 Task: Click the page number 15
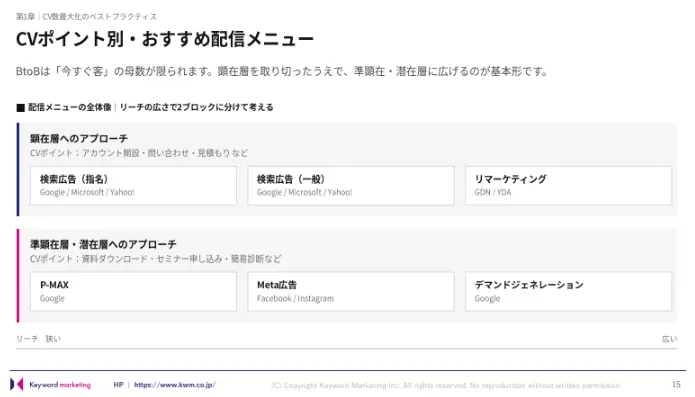(x=676, y=385)
